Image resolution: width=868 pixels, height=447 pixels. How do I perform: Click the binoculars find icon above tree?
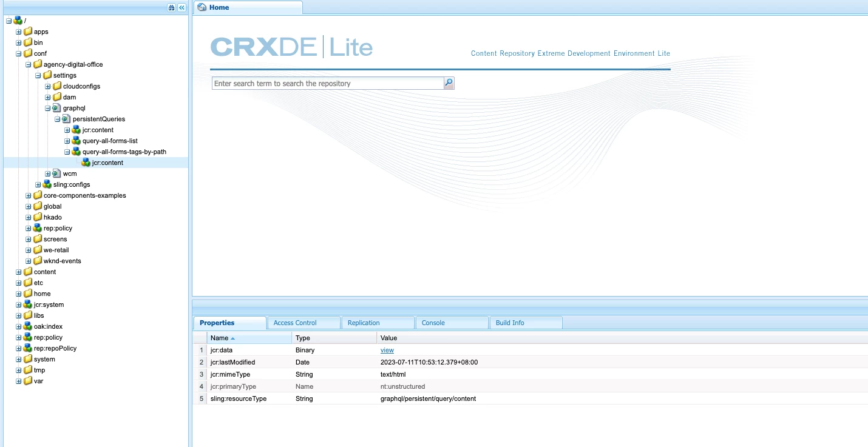tap(172, 7)
